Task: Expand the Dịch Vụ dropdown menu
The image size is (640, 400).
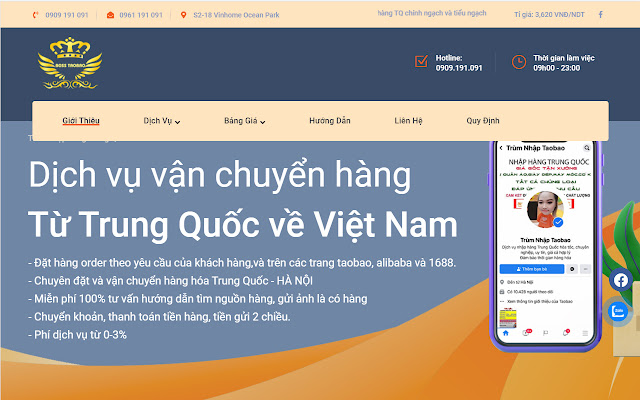Action: click(162, 121)
